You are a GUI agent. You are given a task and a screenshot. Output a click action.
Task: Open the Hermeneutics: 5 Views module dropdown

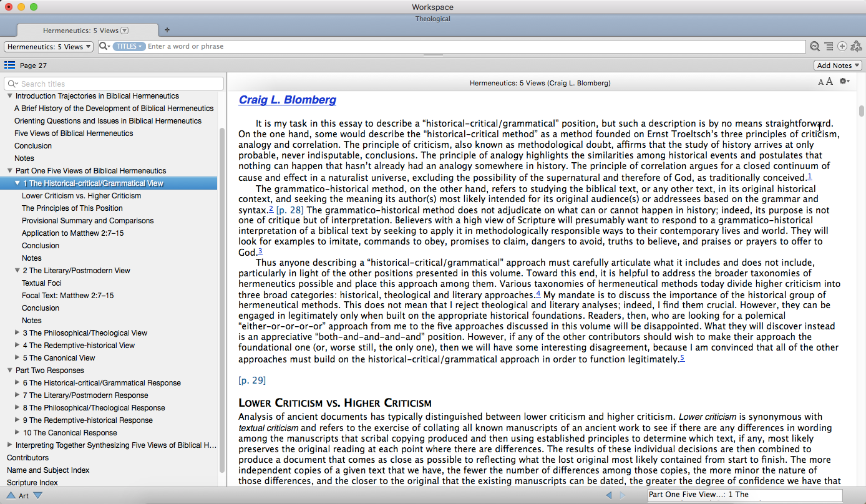[x=49, y=47]
